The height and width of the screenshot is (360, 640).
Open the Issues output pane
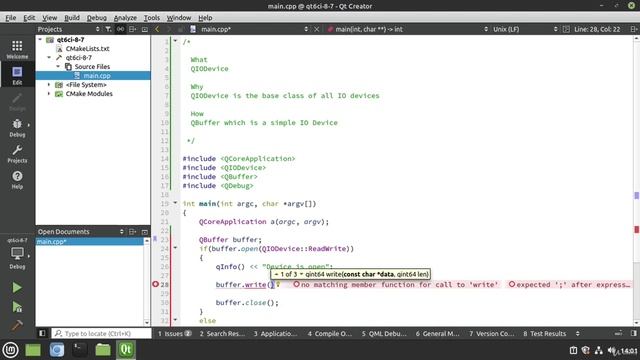174,333
